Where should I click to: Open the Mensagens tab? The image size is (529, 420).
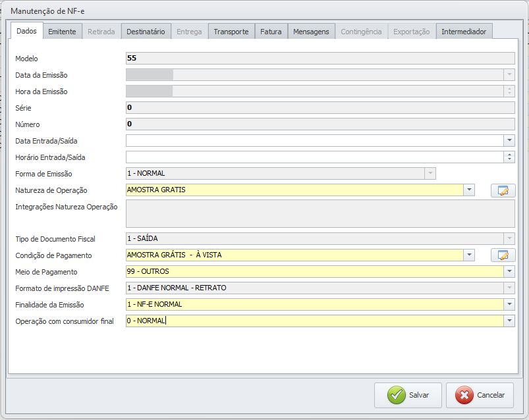click(311, 32)
